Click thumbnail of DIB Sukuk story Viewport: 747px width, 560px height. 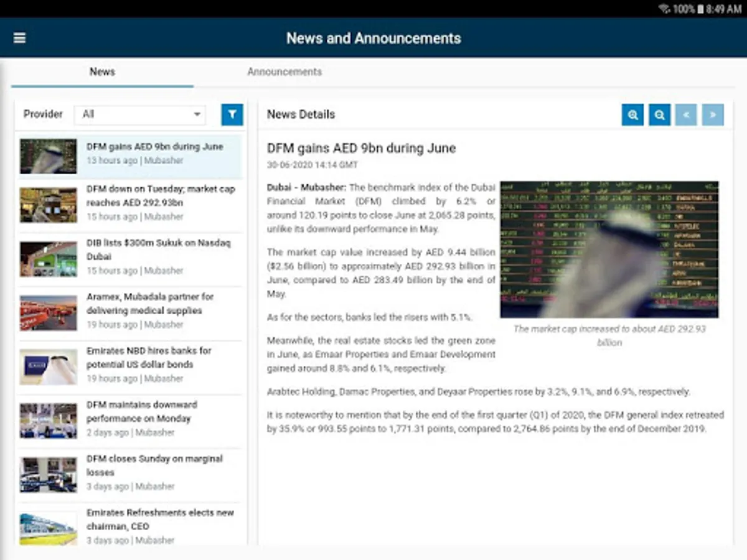click(49, 259)
